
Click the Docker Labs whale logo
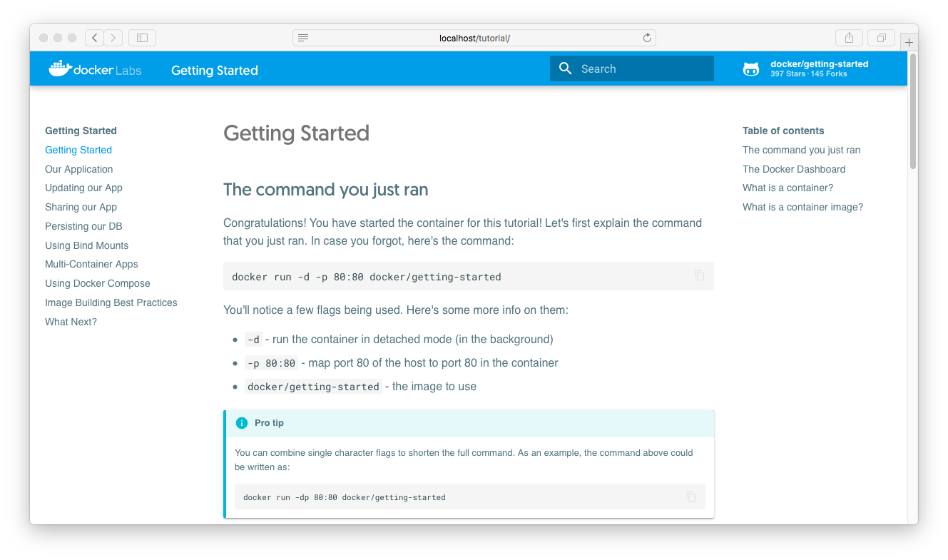pyautogui.click(x=95, y=68)
